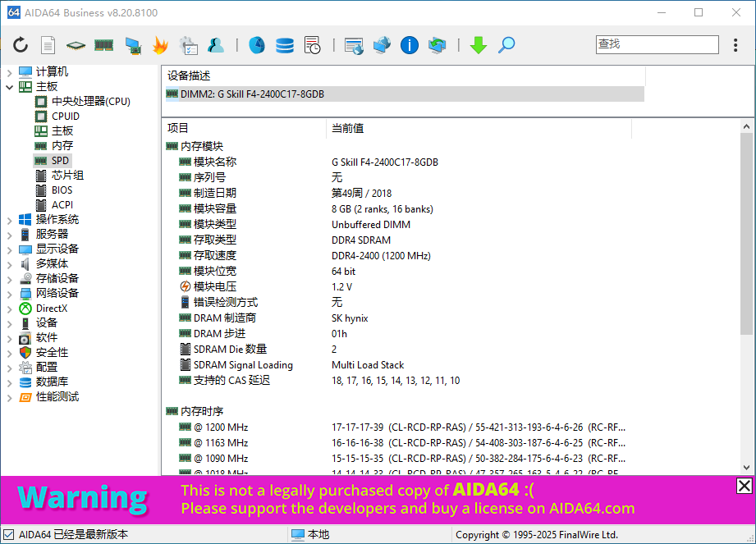Toggle the checkbox in the status bar
The image size is (756, 544).
pos(8,534)
